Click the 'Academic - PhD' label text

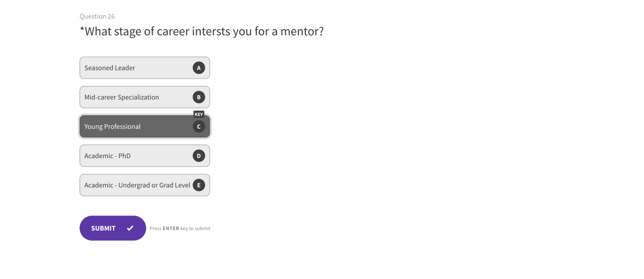click(x=108, y=156)
